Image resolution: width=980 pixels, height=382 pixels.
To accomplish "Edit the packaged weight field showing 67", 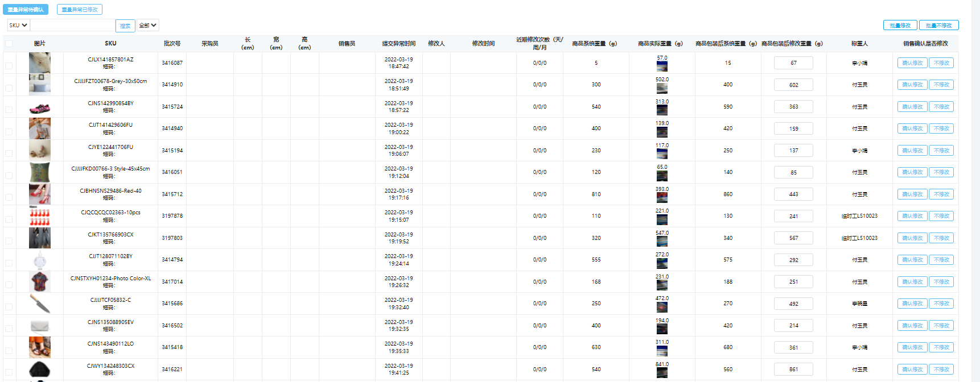I will click(793, 63).
